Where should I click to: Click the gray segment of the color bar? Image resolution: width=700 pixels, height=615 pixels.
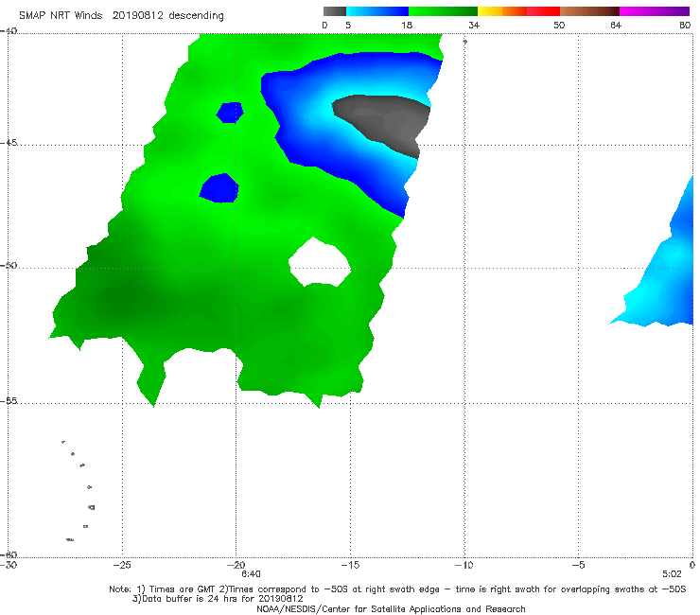335,11
